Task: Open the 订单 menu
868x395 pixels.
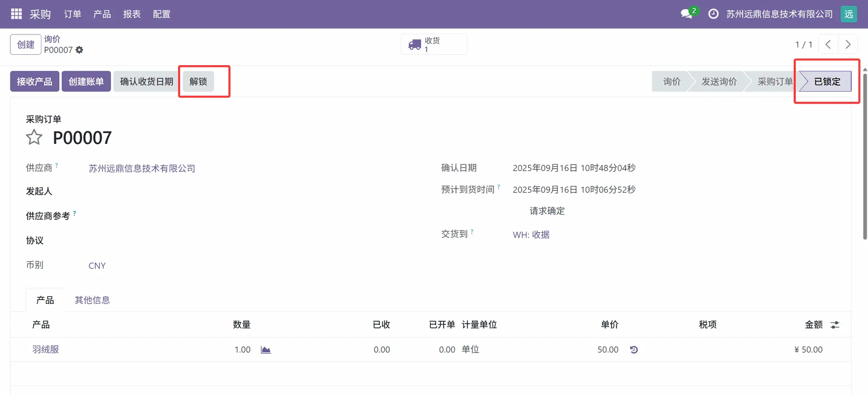Action: pyautogui.click(x=72, y=14)
